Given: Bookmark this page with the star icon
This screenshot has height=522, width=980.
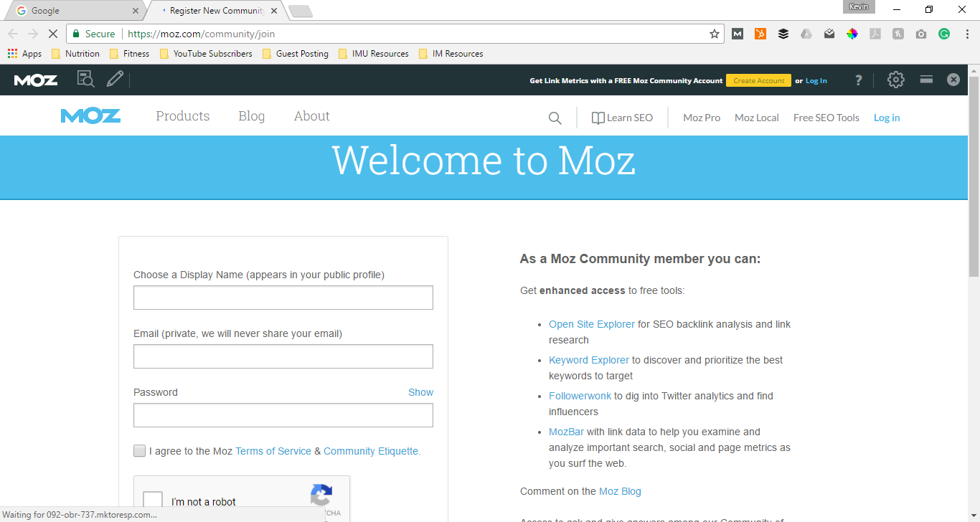Looking at the screenshot, I should click(x=714, y=34).
